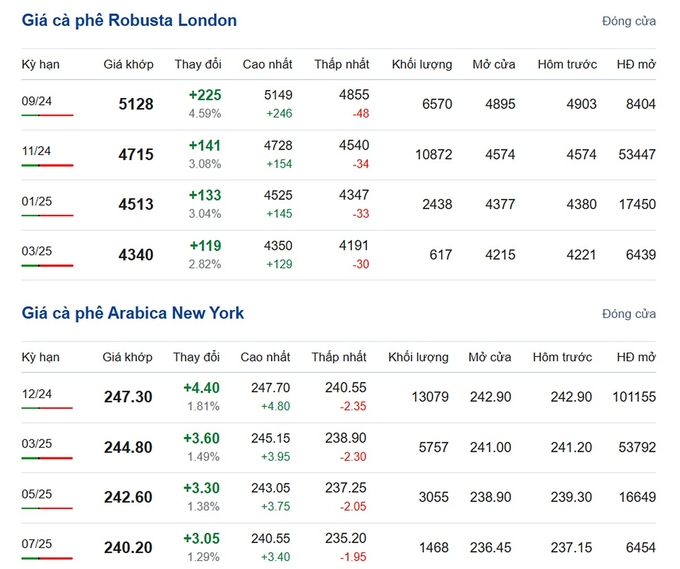
Task: Click the Đóng cửa status beside the Arabica New York heading
Action: click(x=629, y=314)
